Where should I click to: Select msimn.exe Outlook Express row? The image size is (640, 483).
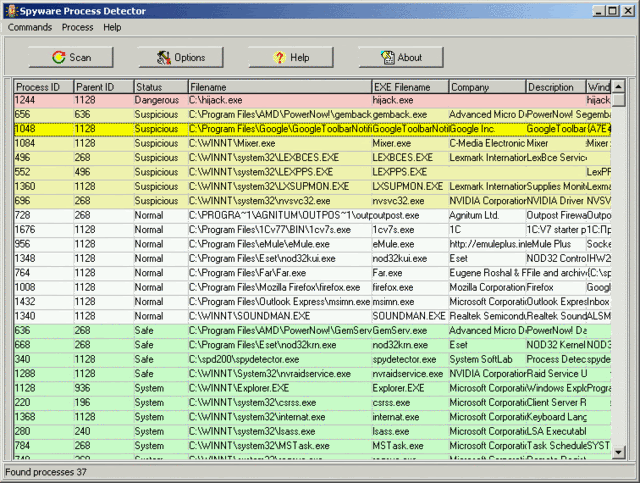(312, 302)
